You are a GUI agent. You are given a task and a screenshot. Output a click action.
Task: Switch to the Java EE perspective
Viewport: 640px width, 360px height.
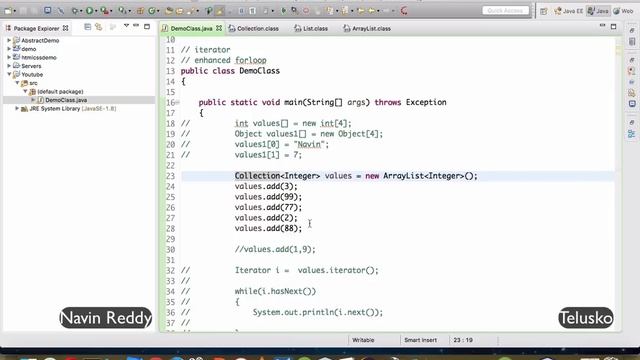click(x=569, y=11)
